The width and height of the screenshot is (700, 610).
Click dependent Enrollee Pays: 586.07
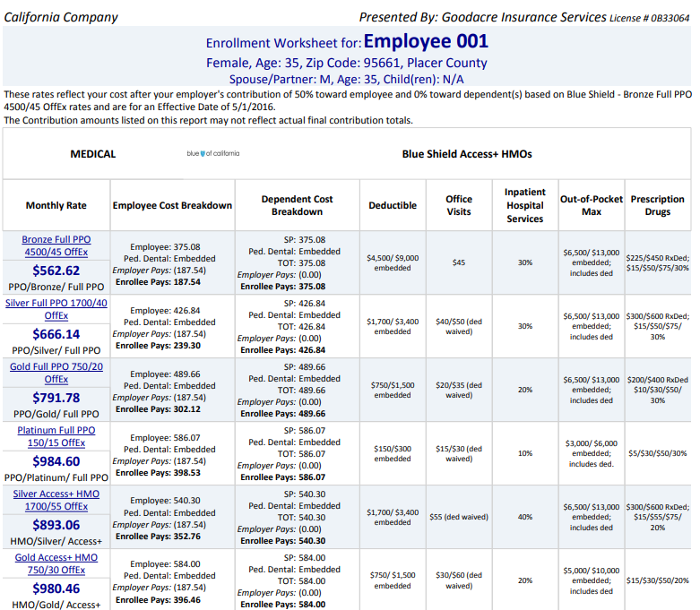(x=283, y=477)
